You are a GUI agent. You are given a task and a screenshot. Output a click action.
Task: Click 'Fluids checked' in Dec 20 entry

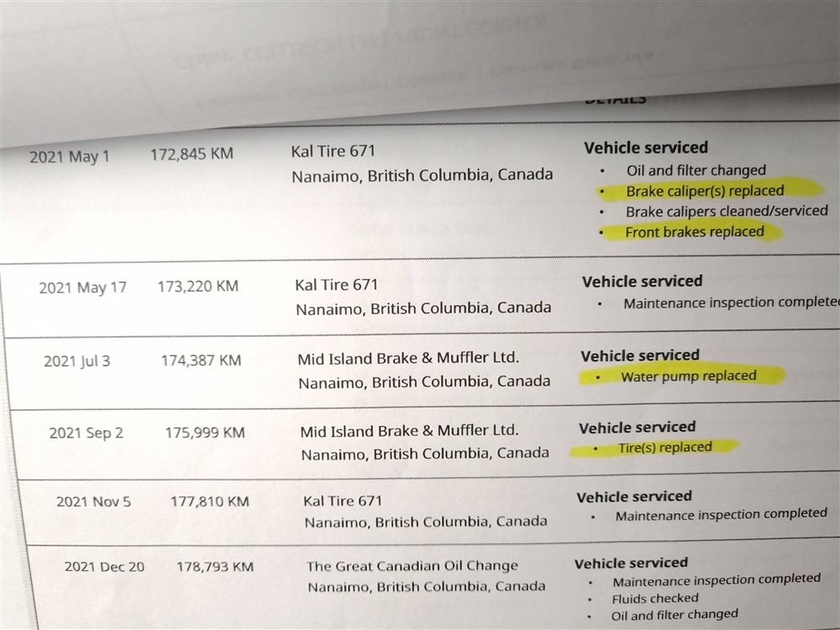click(x=655, y=598)
